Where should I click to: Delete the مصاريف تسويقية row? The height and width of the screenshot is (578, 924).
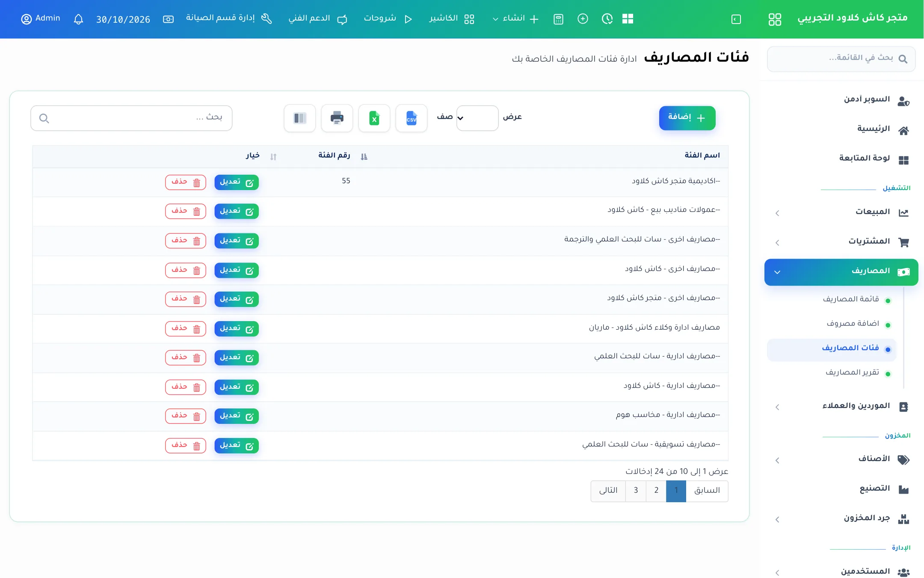[x=186, y=445]
